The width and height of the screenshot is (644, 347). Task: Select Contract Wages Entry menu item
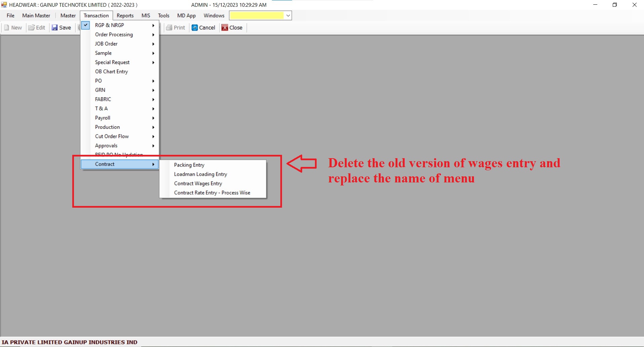point(198,183)
